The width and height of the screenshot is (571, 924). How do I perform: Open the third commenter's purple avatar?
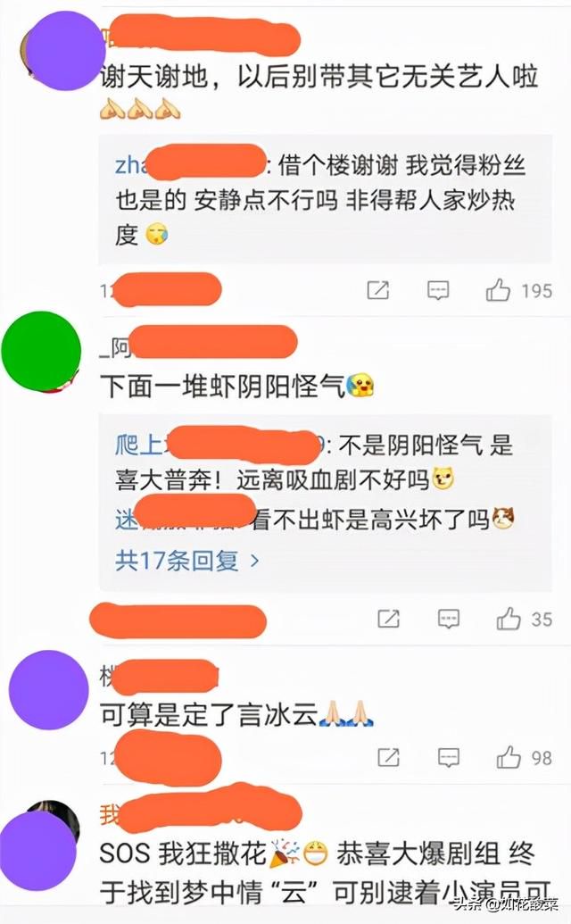pyautogui.click(x=48, y=690)
